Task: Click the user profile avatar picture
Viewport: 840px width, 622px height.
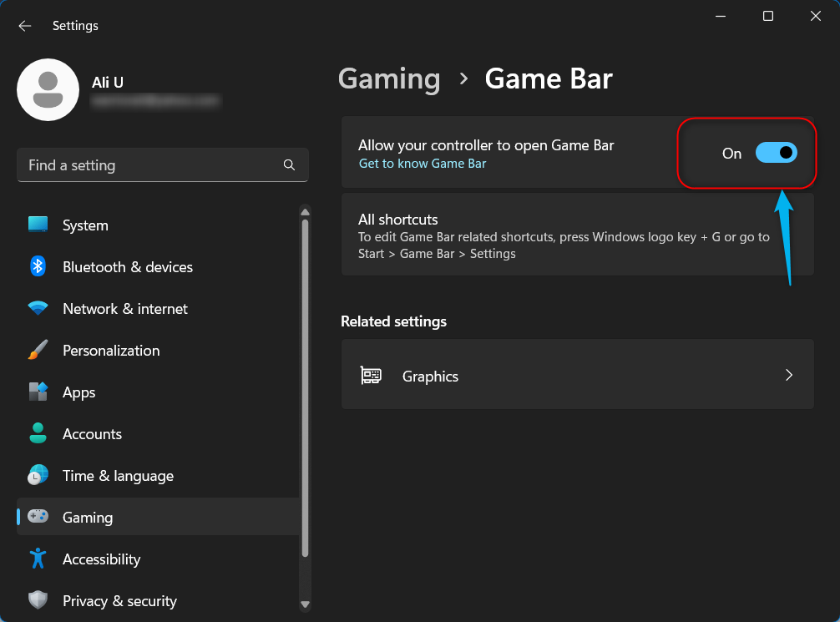Action: coord(48,90)
